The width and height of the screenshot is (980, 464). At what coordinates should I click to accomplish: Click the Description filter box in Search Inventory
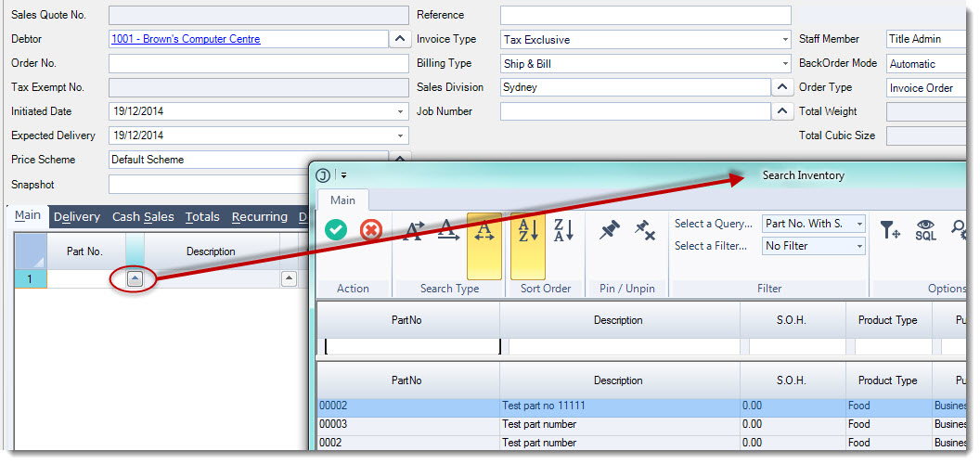pyautogui.click(x=625, y=346)
